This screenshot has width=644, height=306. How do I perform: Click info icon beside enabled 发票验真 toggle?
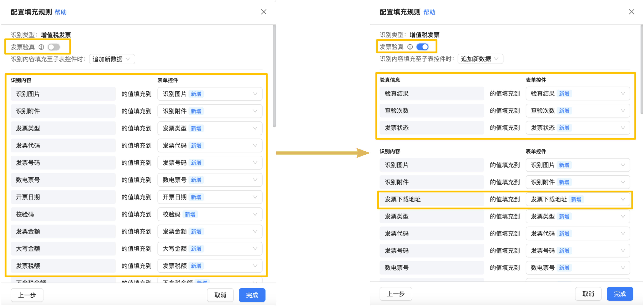point(410,47)
